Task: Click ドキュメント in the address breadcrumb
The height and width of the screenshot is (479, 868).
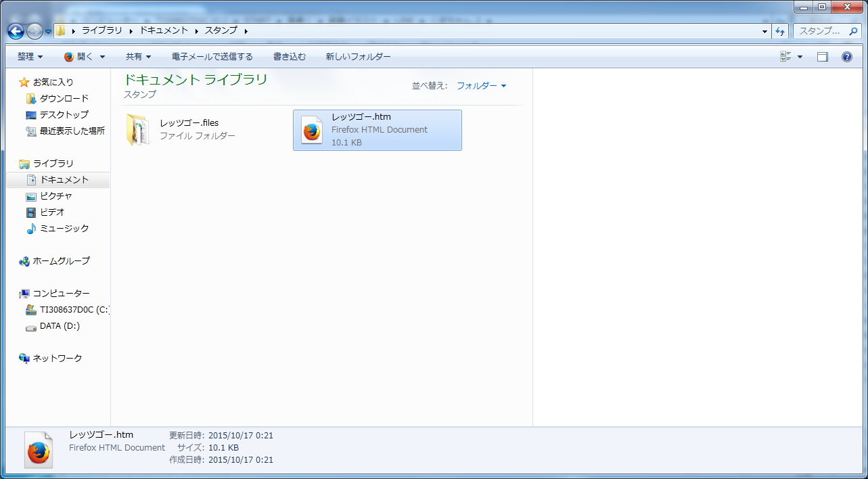Action: pyautogui.click(x=164, y=30)
